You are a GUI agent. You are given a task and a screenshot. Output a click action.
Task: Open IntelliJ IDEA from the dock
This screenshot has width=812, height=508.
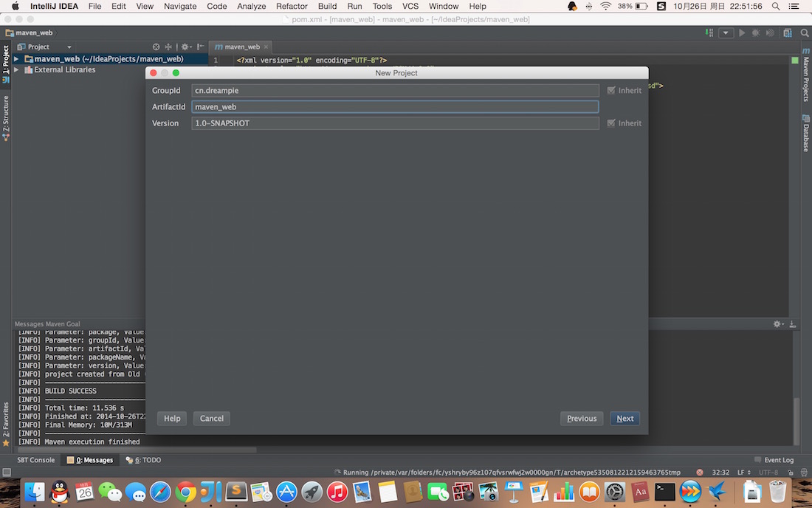coord(211,492)
